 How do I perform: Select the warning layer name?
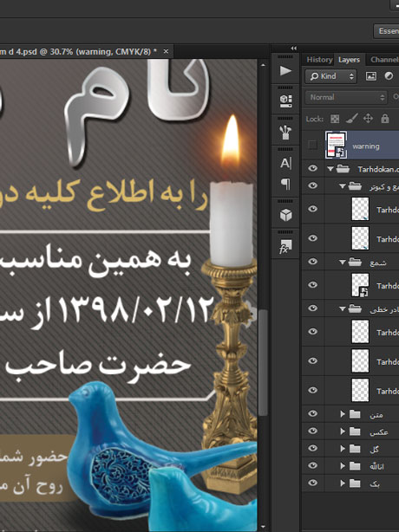click(x=366, y=146)
